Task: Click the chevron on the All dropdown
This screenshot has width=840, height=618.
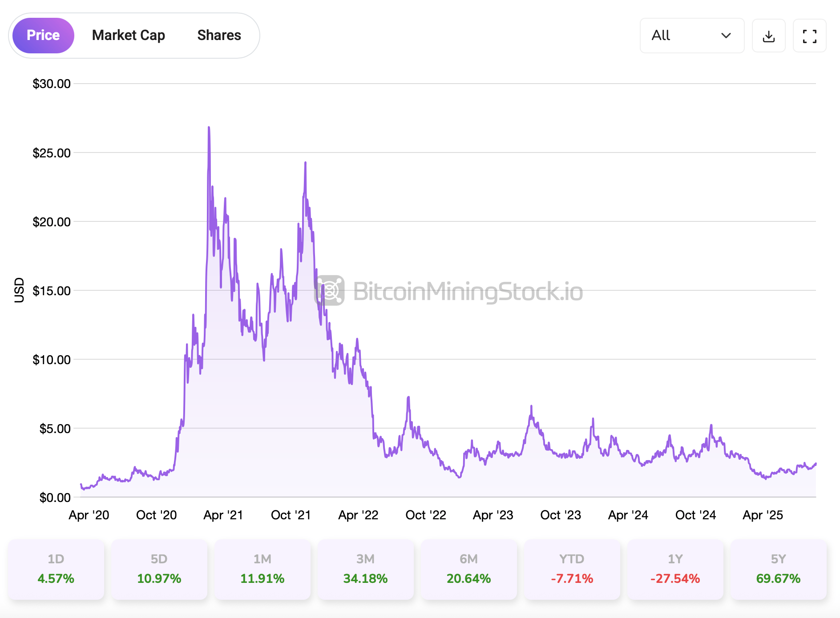Action: pos(725,36)
